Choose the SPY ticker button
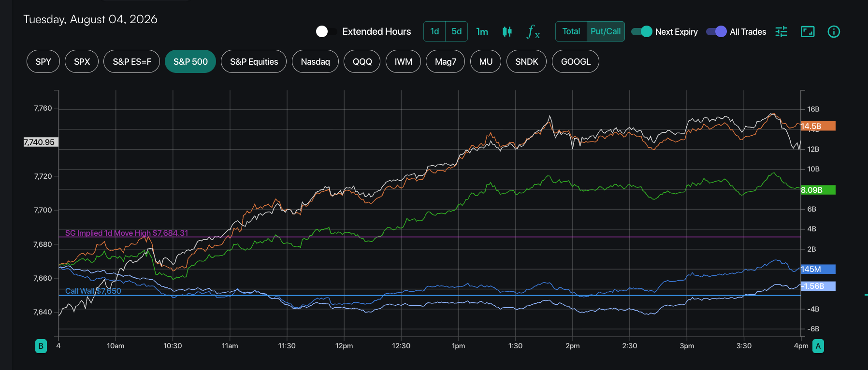The height and width of the screenshot is (370, 868). click(x=43, y=61)
